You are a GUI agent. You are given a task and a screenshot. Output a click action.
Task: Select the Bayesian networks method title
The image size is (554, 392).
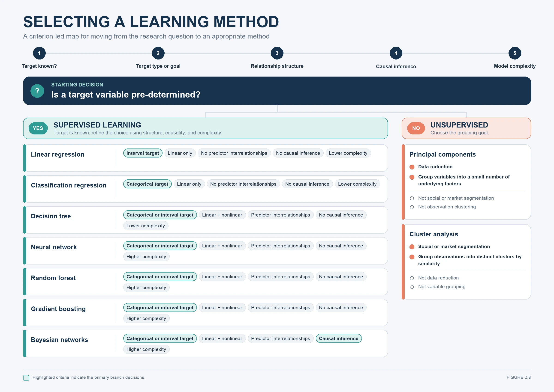point(59,340)
